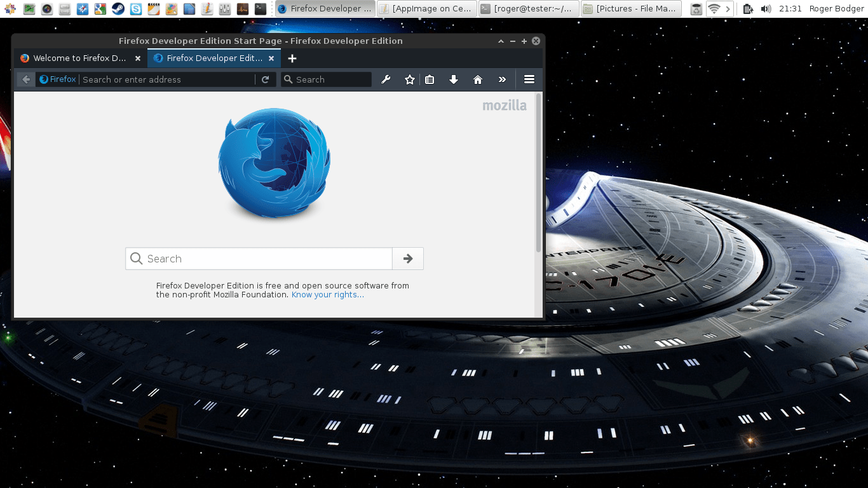The height and width of the screenshot is (488, 868).
Task: Show bookmarks list icon
Action: (x=430, y=79)
